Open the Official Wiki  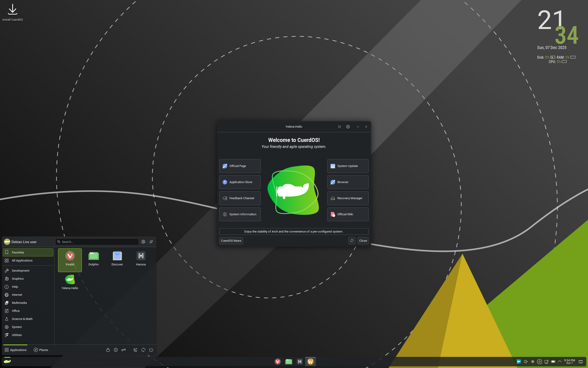tap(348, 214)
